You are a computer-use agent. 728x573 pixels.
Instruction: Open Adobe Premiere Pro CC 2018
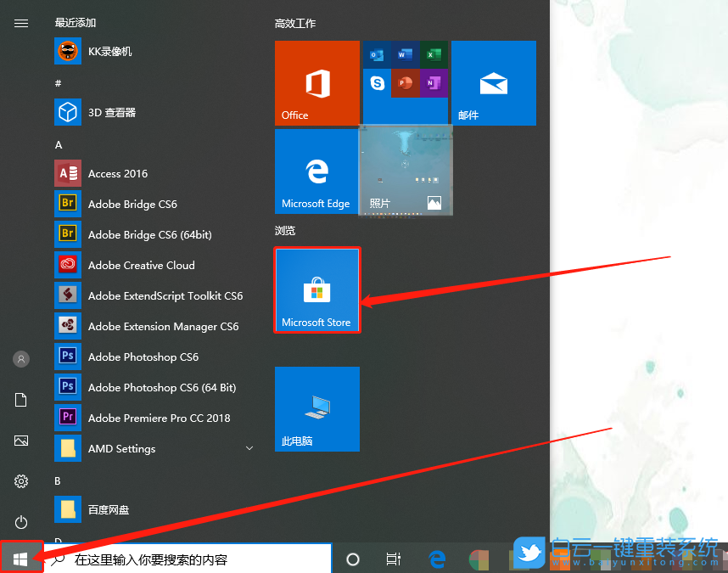tap(159, 419)
